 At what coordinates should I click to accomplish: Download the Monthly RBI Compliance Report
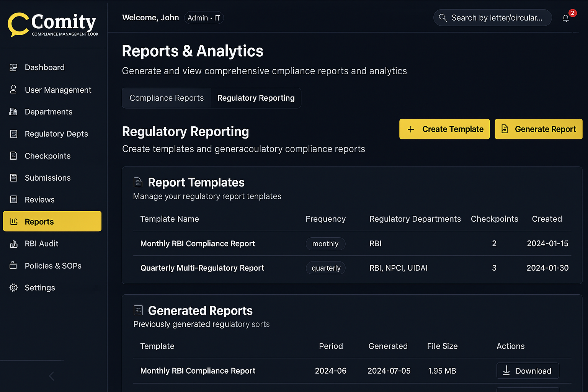pos(528,371)
